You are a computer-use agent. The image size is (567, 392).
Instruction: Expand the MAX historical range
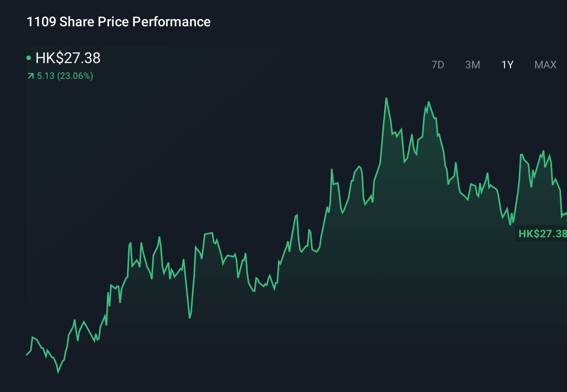545,65
